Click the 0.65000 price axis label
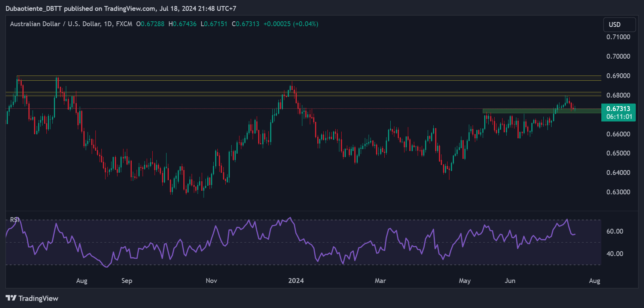 click(x=618, y=153)
